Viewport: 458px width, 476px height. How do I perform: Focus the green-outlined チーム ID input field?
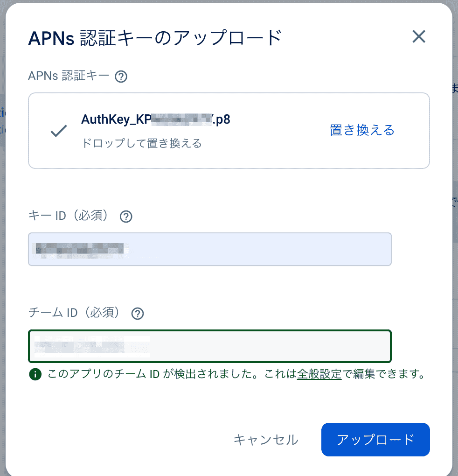[x=209, y=346]
